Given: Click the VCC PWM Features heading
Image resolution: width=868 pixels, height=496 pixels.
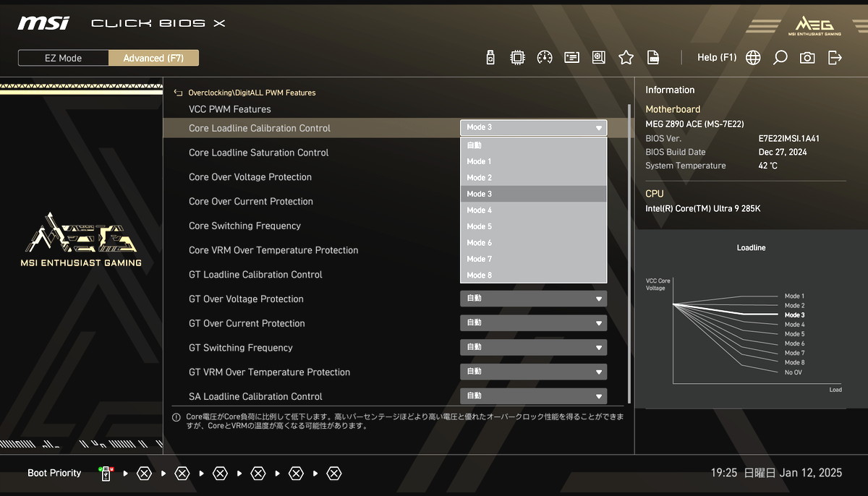Looking at the screenshot, I should [230, 109].
